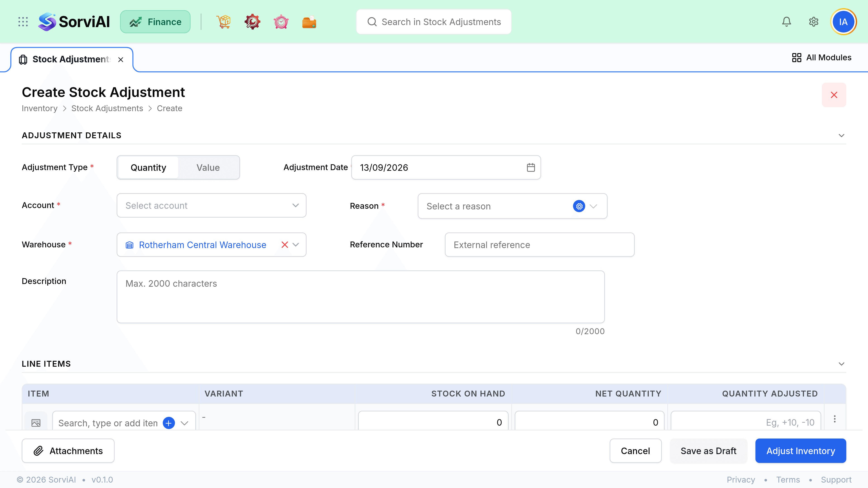
Task: Select Value adjustment type
Action: (x=208, y=167)
